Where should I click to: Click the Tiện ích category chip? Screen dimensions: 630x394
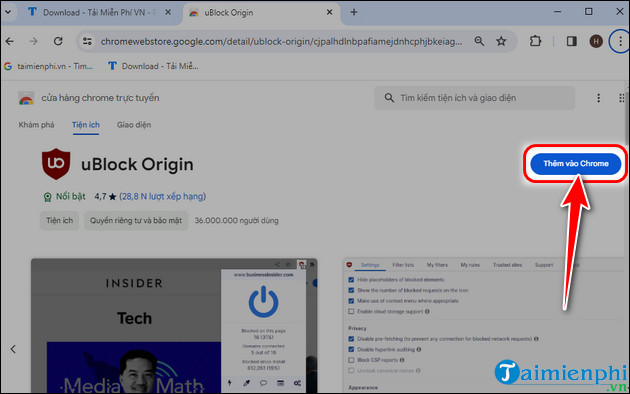point(59,220)
